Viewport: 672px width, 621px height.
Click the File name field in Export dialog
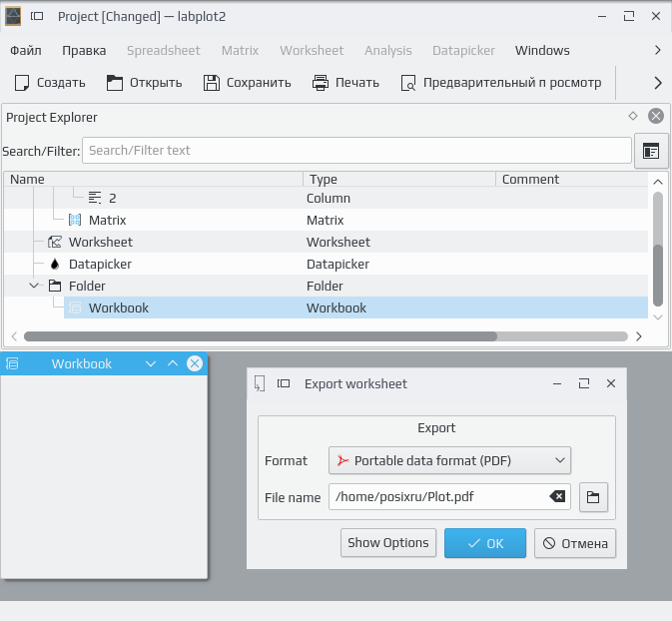tap(449, 497)
